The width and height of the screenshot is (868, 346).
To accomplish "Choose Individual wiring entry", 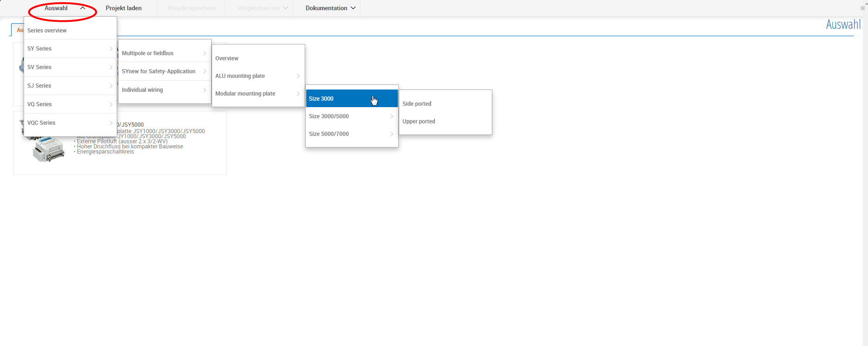I will (164, 90).
